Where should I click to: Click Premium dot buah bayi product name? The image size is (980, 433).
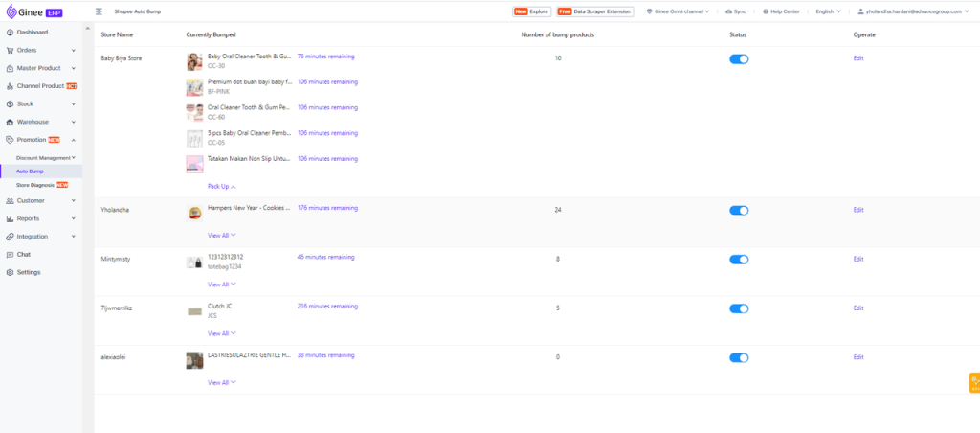click(x=250, y=82)
